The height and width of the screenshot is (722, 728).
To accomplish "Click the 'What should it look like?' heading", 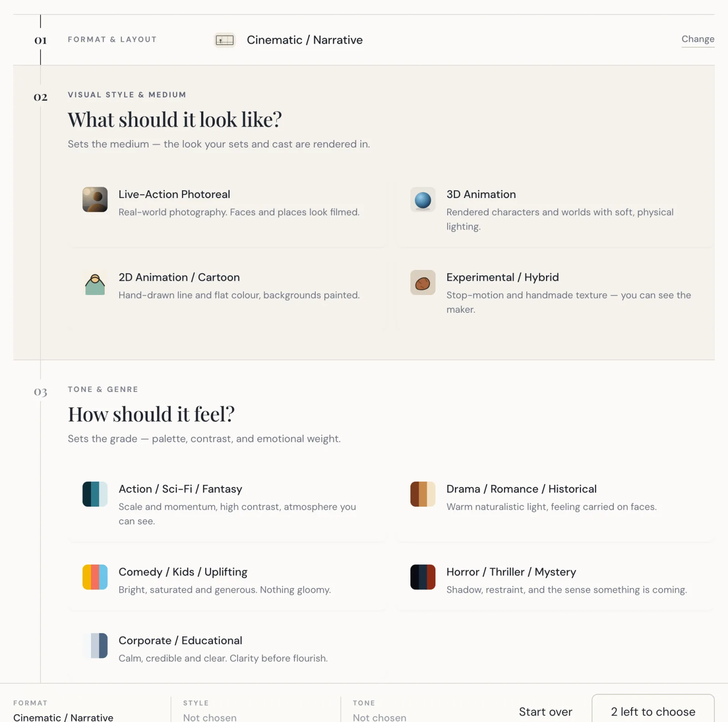I will (x=175, y=120).
